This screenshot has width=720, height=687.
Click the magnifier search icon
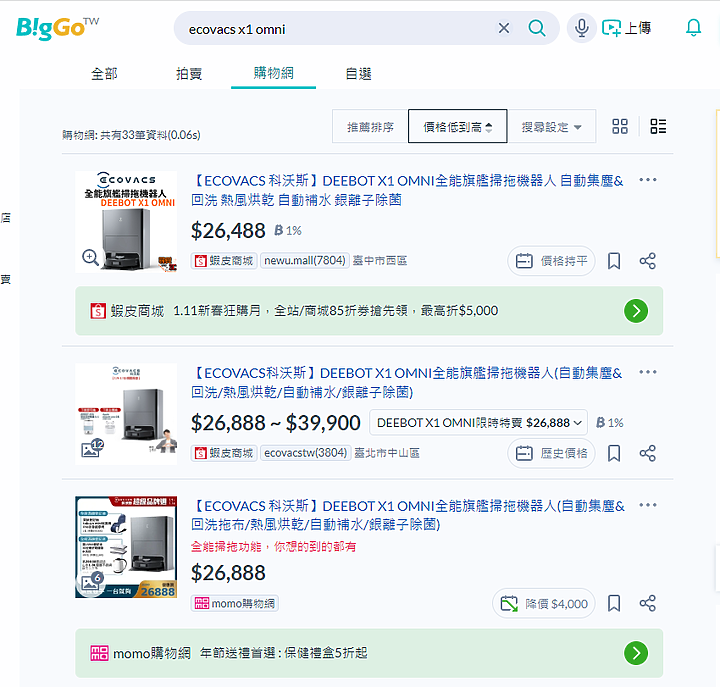536,28
